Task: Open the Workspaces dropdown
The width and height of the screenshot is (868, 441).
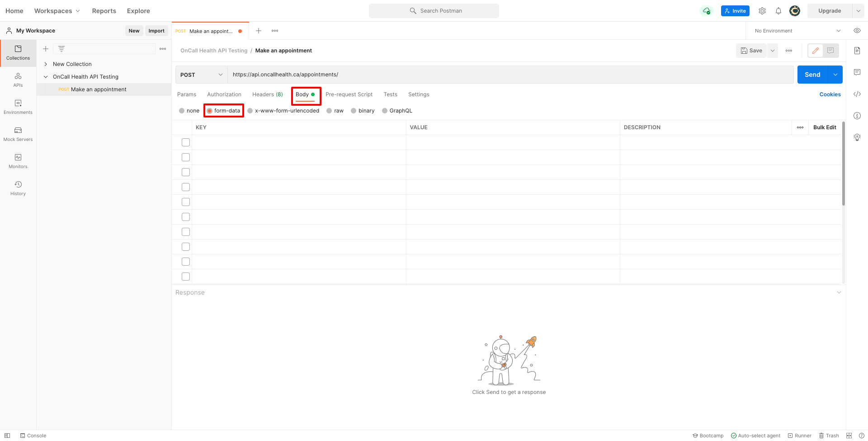Action: 57,11
